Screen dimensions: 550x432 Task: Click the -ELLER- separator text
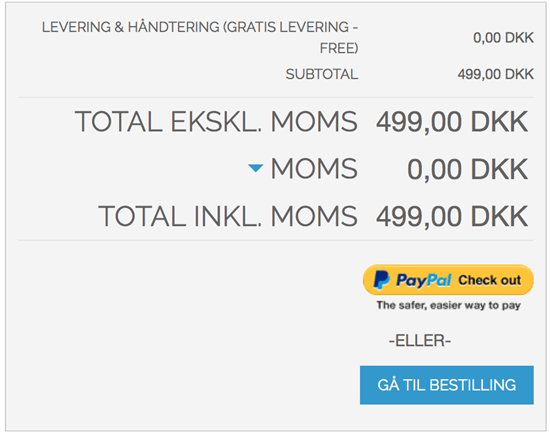(420, 341)
